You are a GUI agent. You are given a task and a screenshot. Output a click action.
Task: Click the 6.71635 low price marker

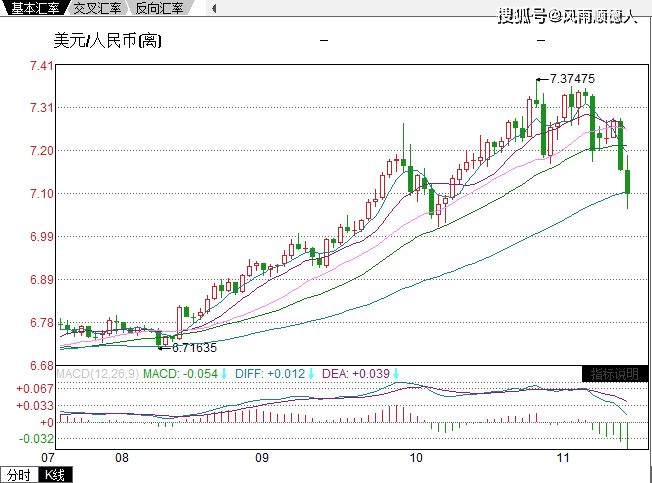pos(194,348)
